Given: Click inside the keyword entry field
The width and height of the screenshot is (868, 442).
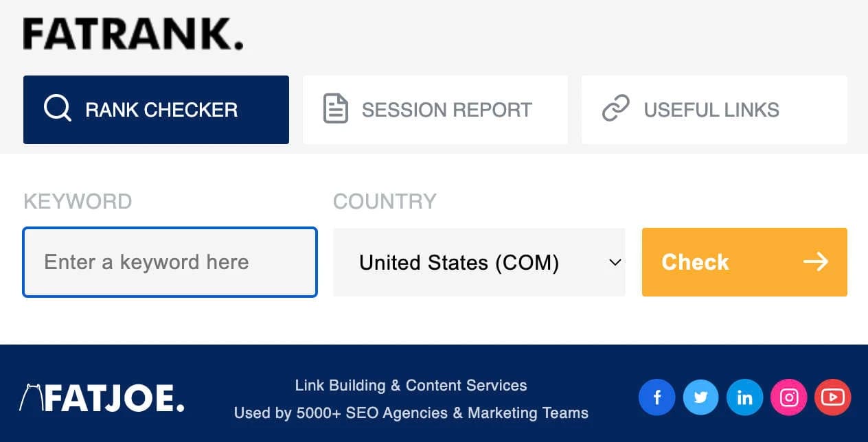Looking at the screenshot, I should [169, 262].
